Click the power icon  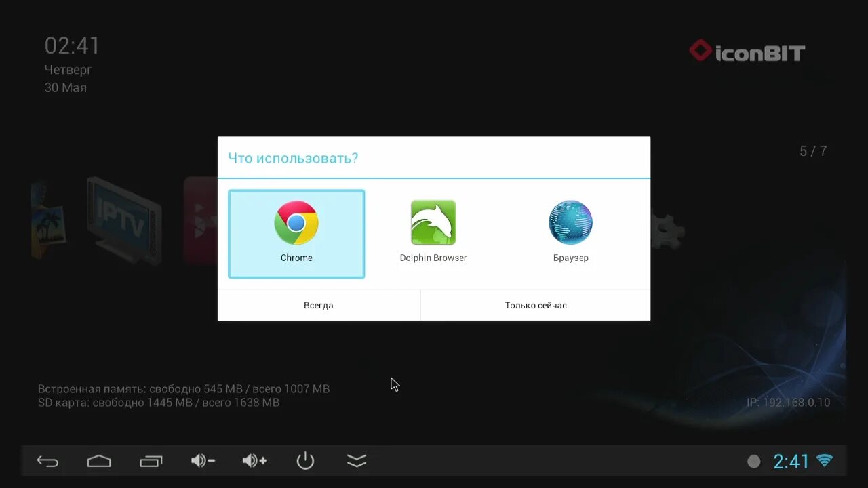(x=305, y=461)
